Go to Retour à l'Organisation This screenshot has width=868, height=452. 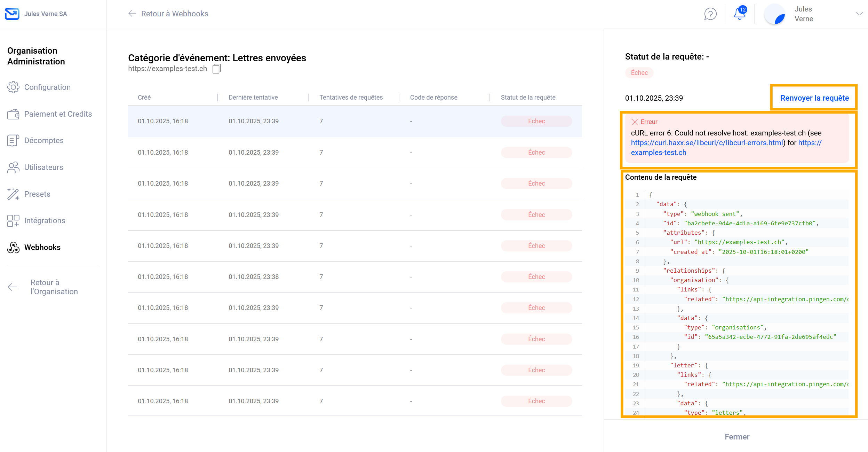(x=54, y=287)
